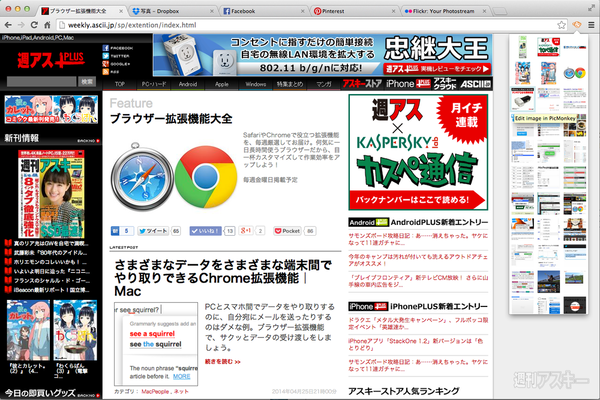The height and width of the screenshot is (400, 600).
Task: Open the ASCII.jp navigation link
Action: [x=476, y=84]
